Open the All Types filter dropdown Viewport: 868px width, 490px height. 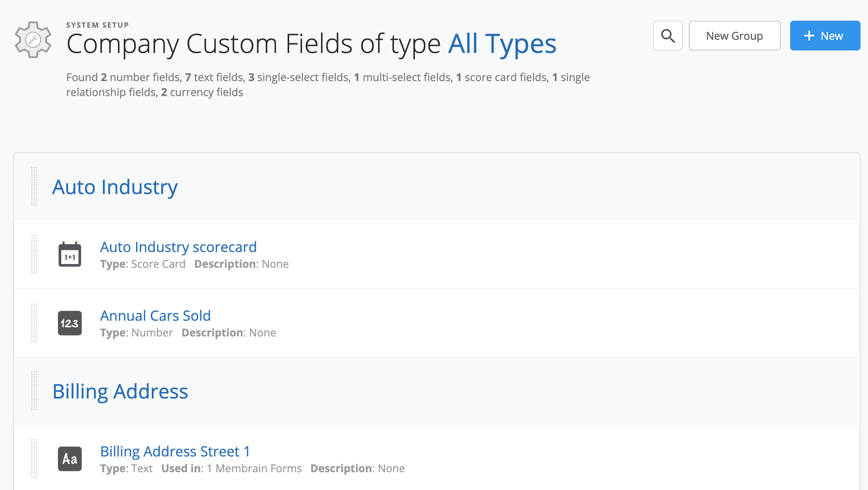pyautogui.click(x=502, y=44)
